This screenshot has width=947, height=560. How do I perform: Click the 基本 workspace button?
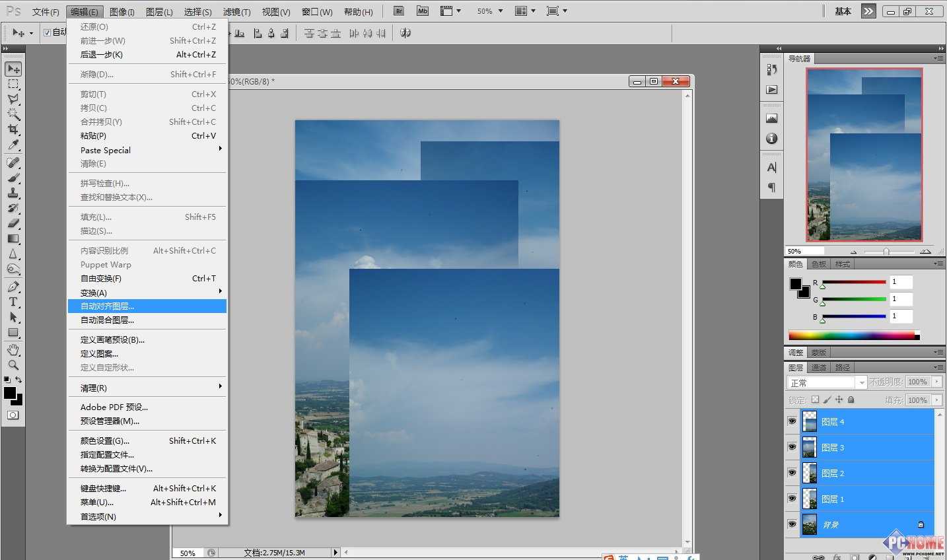[x=843, y=11]
